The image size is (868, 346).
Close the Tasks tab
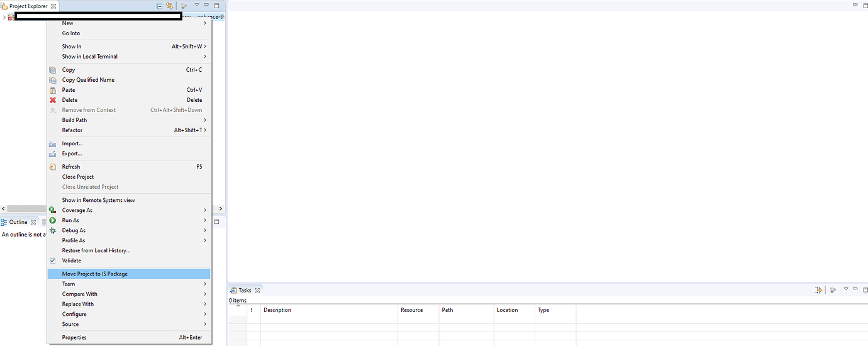257,290
